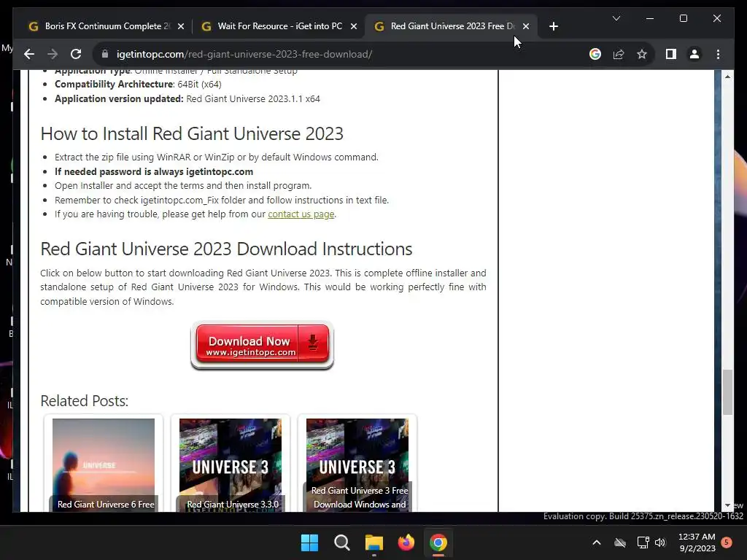Open Red Giant Universe 6 related post

[104, 464]
